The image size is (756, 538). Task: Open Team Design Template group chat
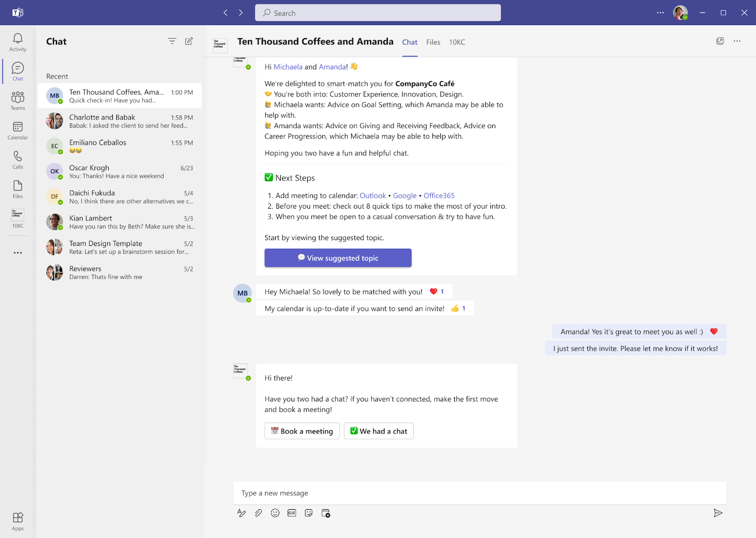[x=120, y=247]
